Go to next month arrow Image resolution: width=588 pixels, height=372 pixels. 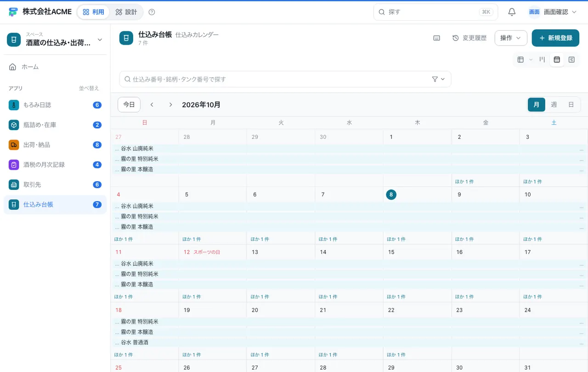point(170,105)
